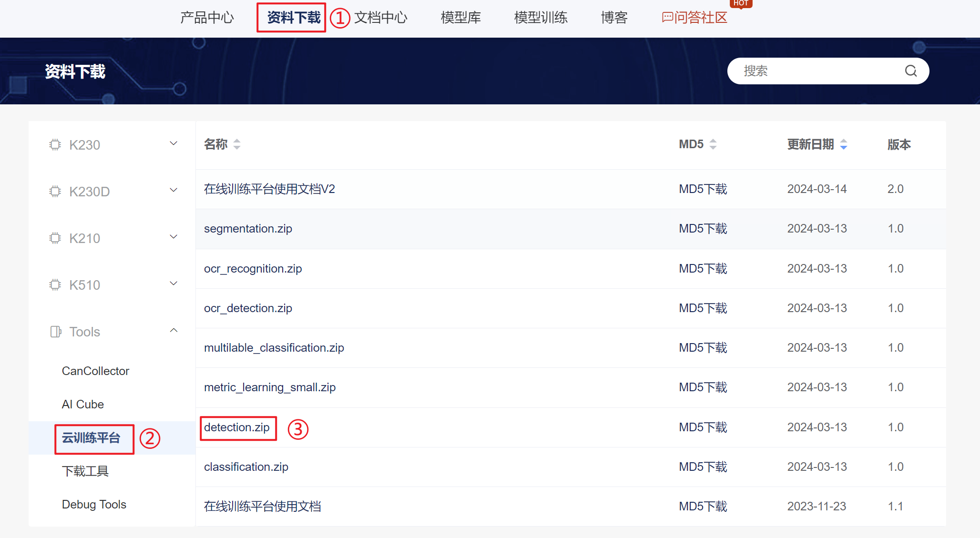This screenshot has height=538, width=980.
Task: Click MD5下载 for ocr_recognition.zip
Action: 703,268
